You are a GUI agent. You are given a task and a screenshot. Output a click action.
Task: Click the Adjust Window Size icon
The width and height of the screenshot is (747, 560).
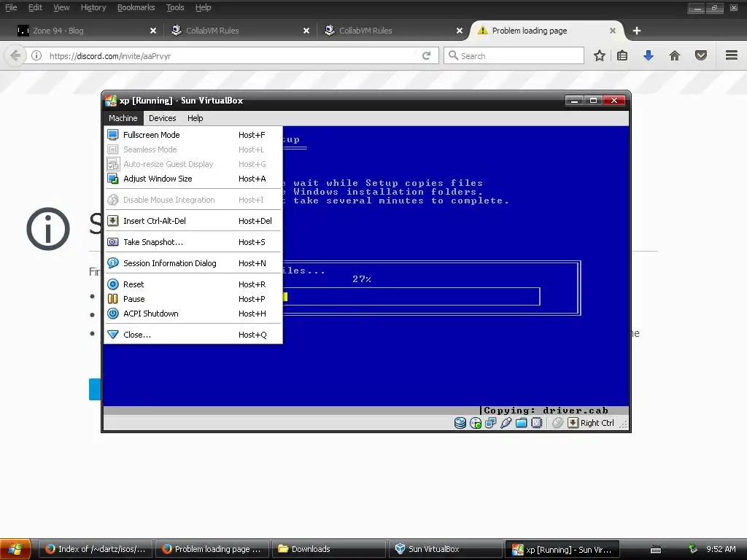click(113, 179)
